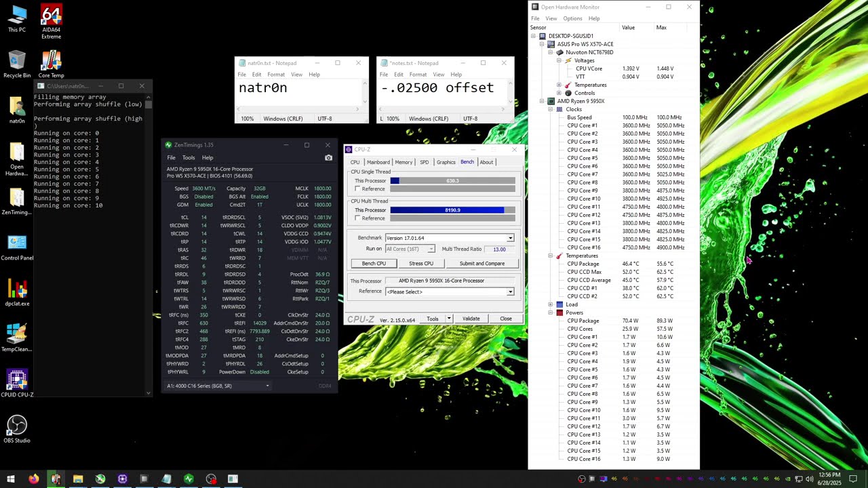Open the OBS Studio desktop icon

point(17,429)
